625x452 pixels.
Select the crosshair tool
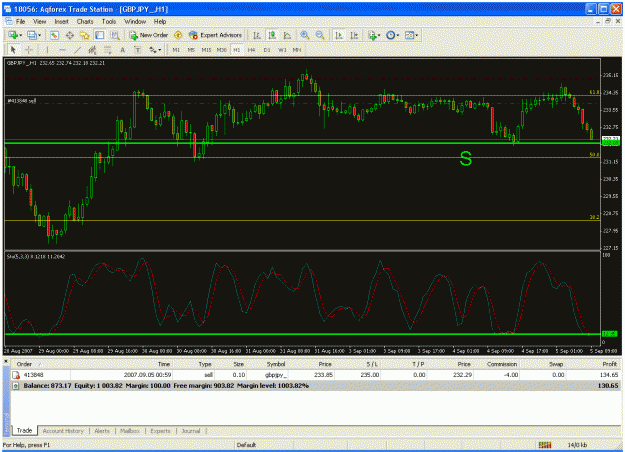pyautogui.click(x=28, y=50)
